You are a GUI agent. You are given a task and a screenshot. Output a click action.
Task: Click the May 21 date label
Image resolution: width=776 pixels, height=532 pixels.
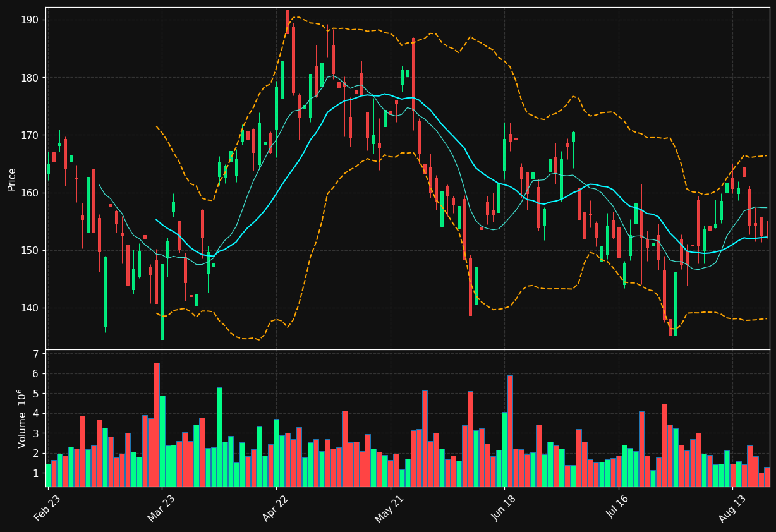point(390,509)
